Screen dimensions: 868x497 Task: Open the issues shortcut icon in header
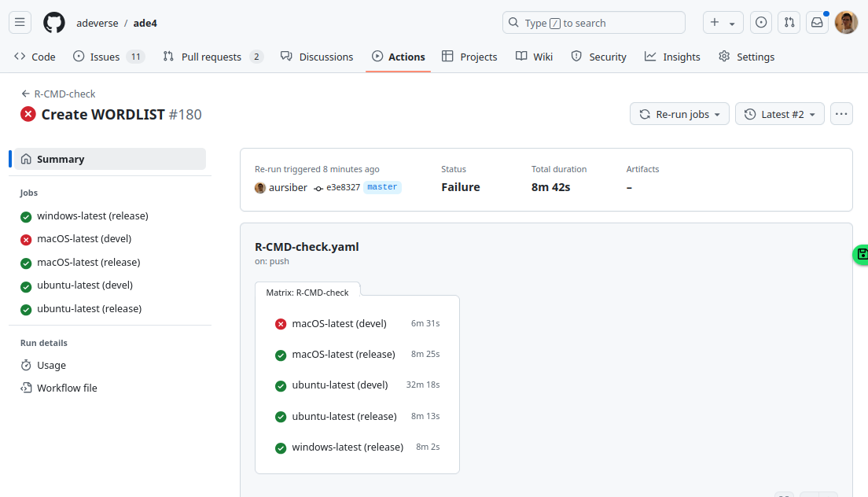pyautogui.click(x=761, y=23)
